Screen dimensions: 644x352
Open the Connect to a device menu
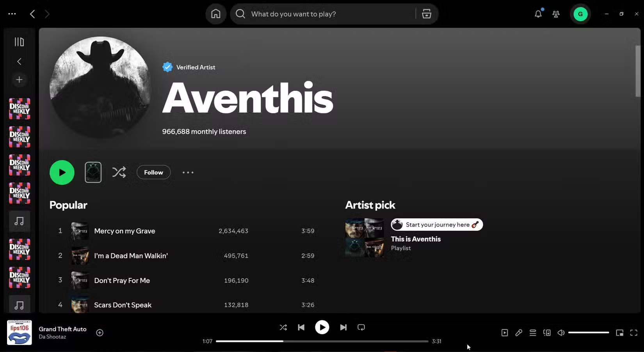tap(546, 333)
